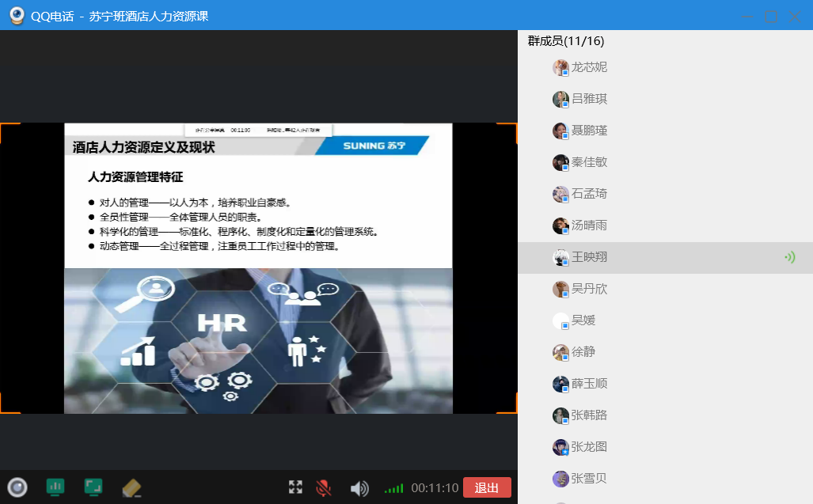
Task: Select member 龙芯妮 in the list
Action: (589, 67)
